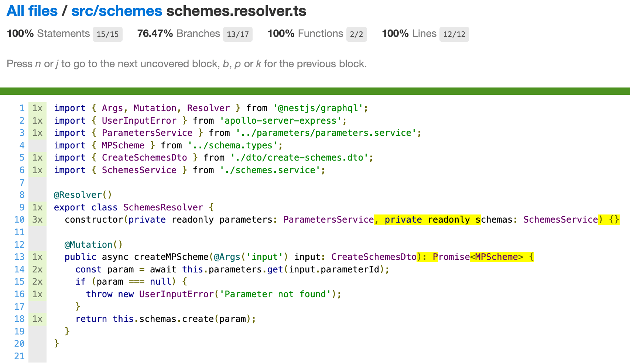Click the highlighted 'private readonly' uncovered branch
This screenshot has width=630, height=364.
tap(427, 220)
